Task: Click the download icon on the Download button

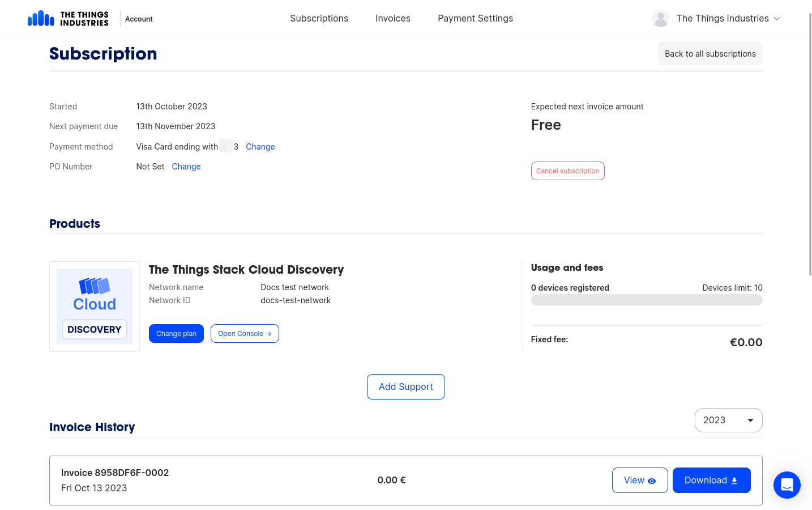Action: click(734, 480)
